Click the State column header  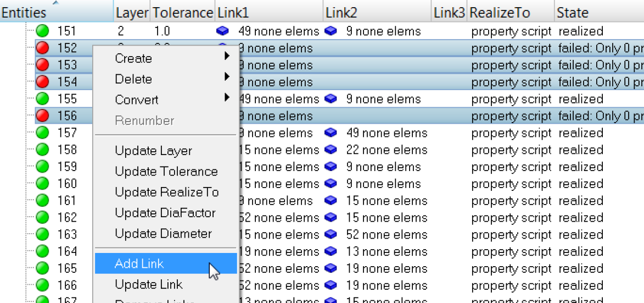point(573,13)
